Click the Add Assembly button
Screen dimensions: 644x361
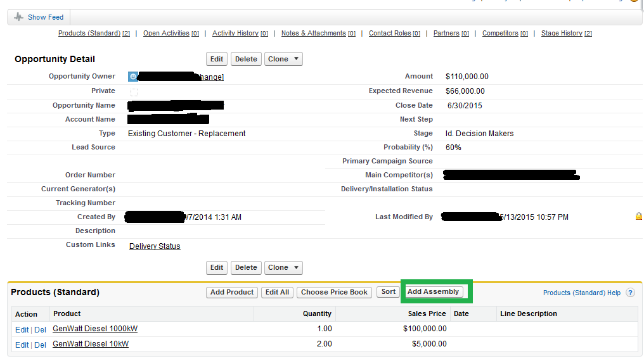pos(433,292)
